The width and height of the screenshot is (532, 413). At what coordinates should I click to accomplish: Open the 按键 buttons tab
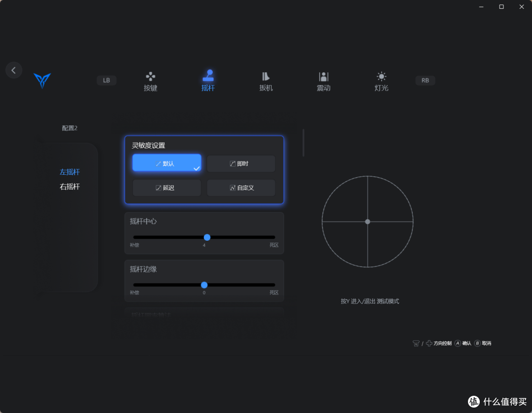click(150, 82)
